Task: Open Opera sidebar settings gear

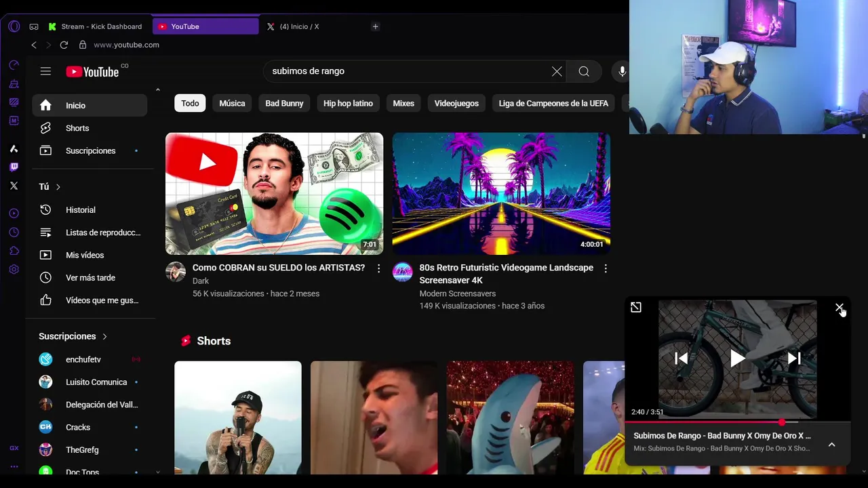Action: (14, 270)
